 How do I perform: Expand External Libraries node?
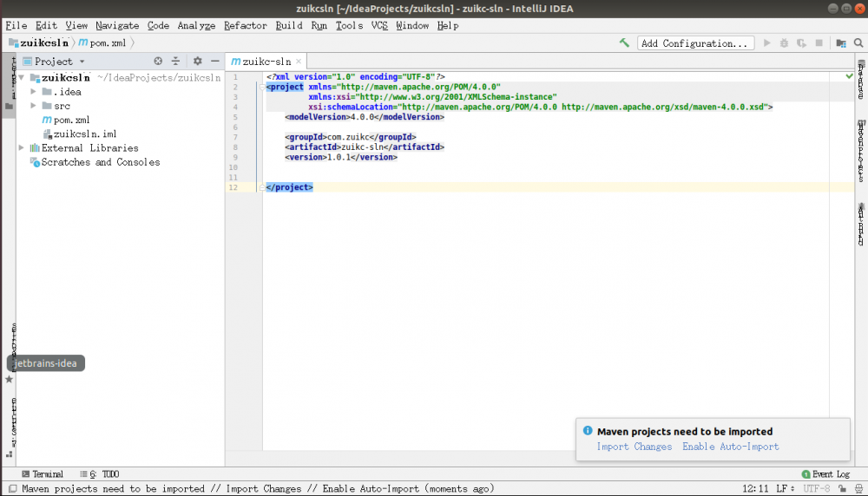(x=22, y=148)
